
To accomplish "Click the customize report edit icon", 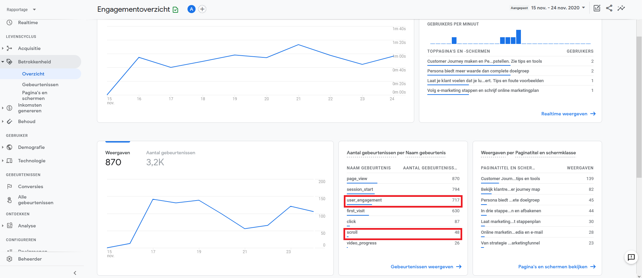I will coord(597,8).
